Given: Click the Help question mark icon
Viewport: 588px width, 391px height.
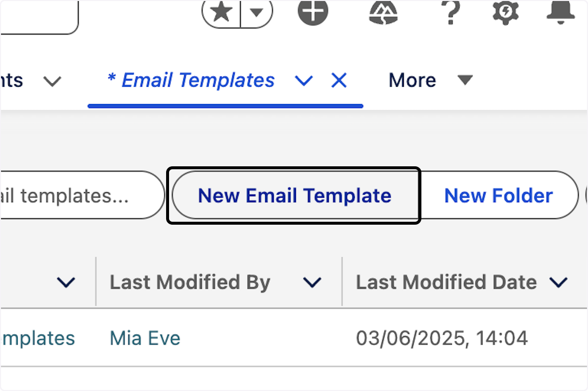Looking at the screenshot, I should tap(451, 13).
